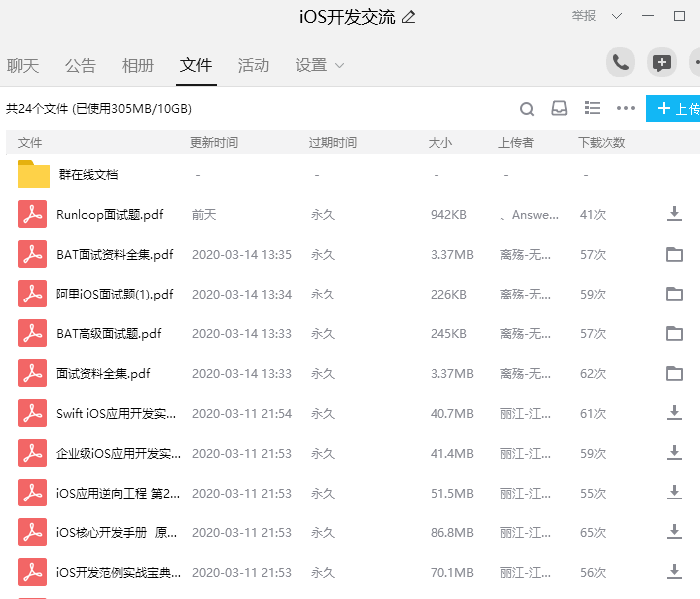Click PDF icon of BAT高级面试题.pdf
The image size is (700, 599).
32,333
